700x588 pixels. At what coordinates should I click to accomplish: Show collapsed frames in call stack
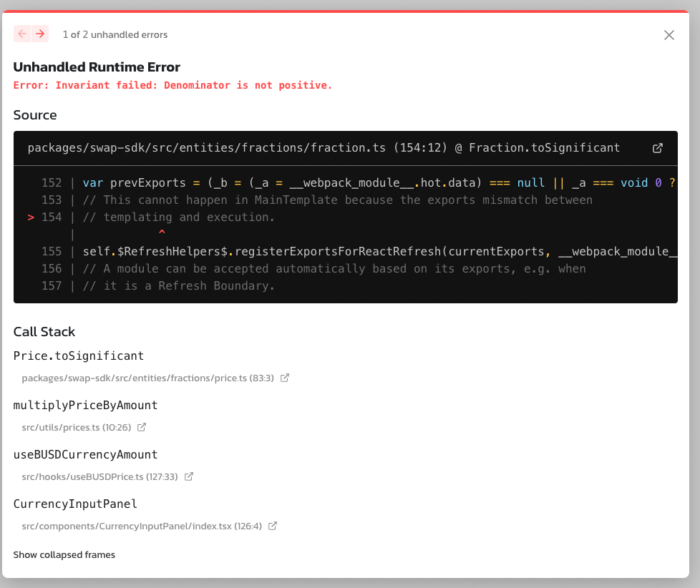[64, 554]
